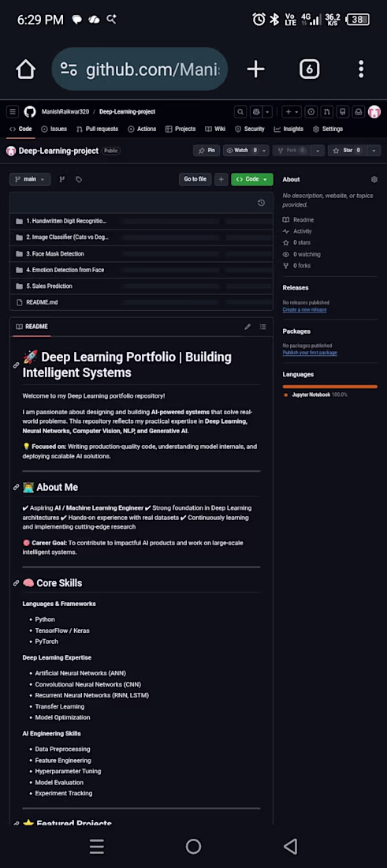Viewport: 387px width, 868px height.
Task: Expand the main branch dropdown
Action: [30, 179]
